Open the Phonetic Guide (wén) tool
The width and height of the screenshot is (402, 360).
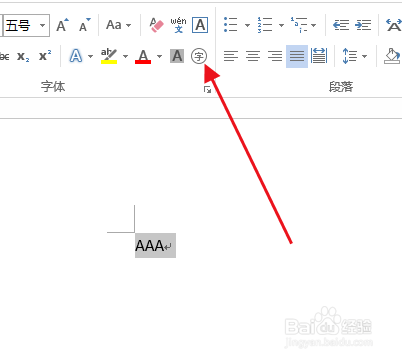point(178,25)
